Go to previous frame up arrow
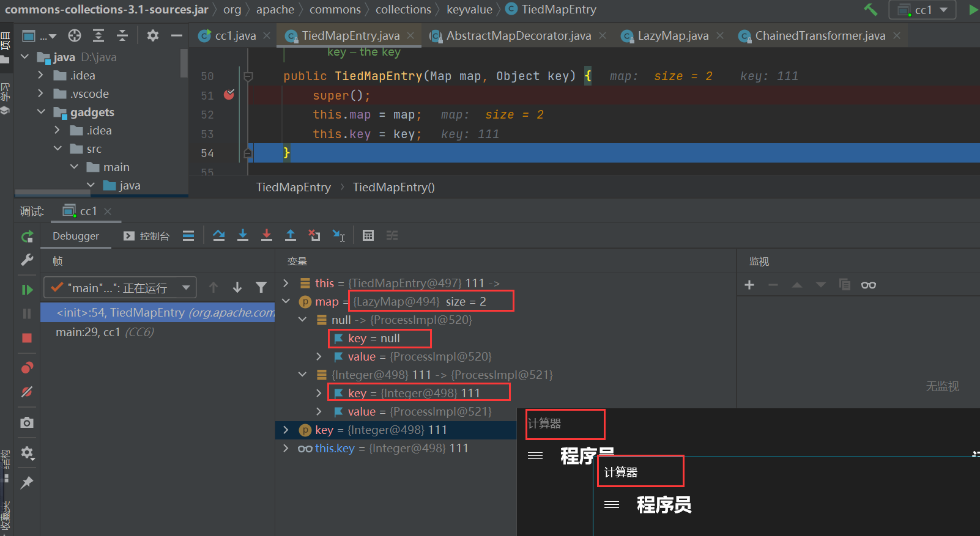 (x=213, y=287)
